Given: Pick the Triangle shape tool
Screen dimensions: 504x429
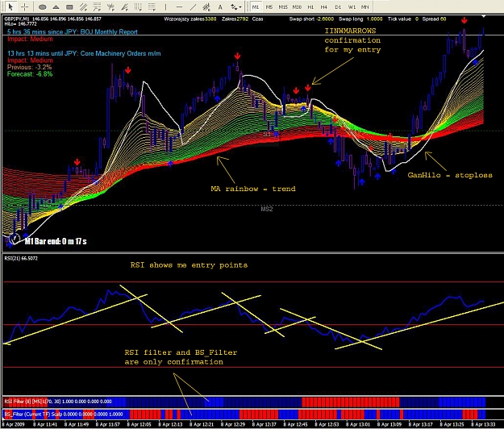Looking at the screenshot, I should pos(56,6).
